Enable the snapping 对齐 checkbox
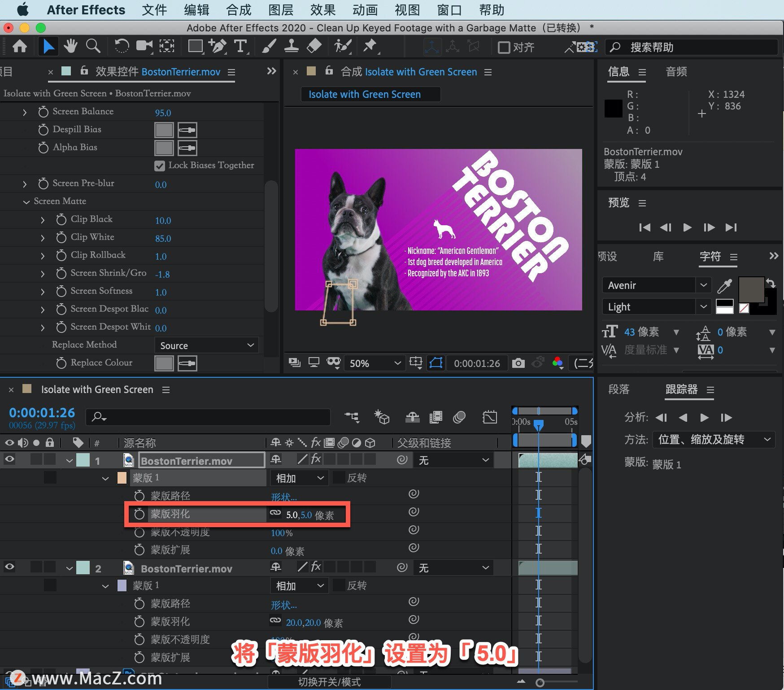The image size is (784, 690). pos(504,48)
